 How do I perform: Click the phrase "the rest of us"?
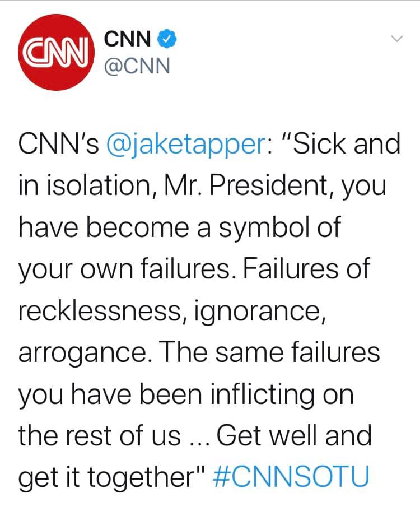(x=100, y=435)
